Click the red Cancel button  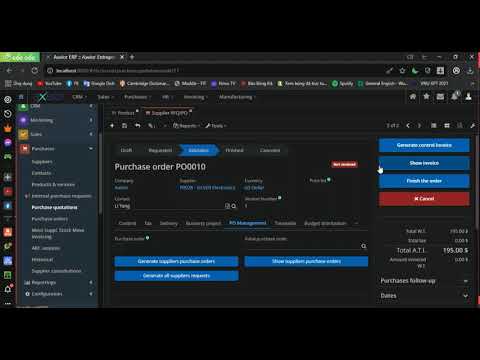coord(424,199)
